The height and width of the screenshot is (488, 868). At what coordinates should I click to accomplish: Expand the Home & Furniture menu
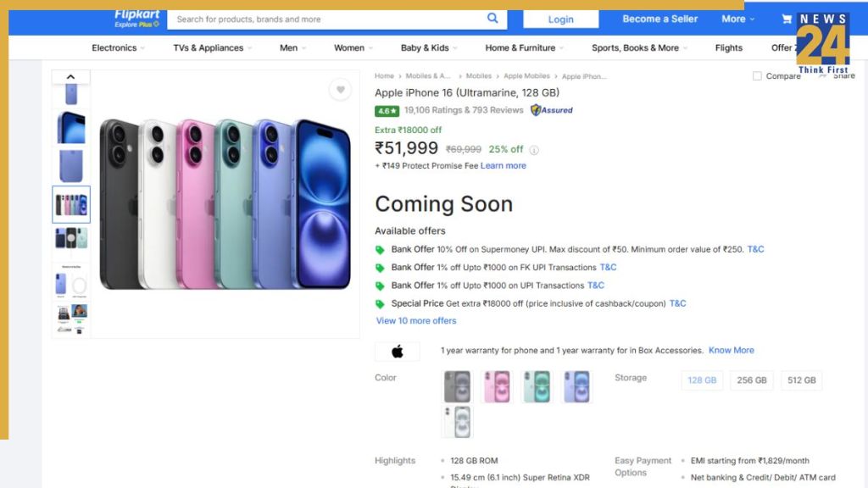(x=524, y=48)
